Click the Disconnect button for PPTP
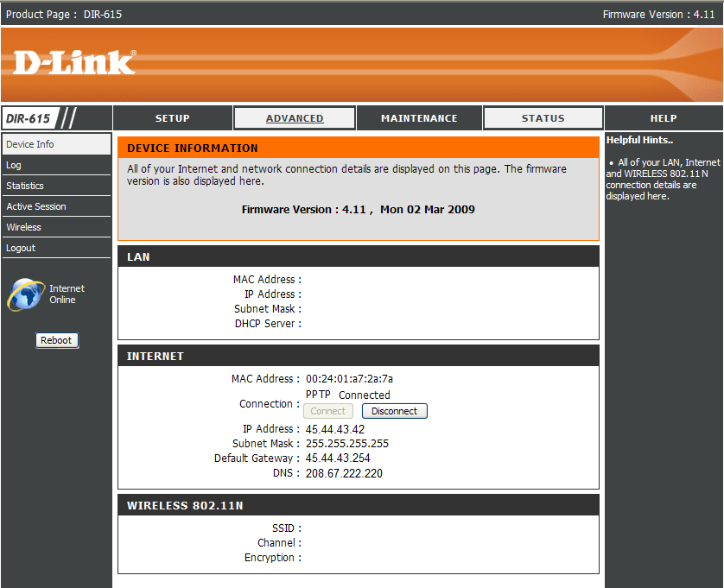Viewport: 724px width, 588px height. click(394, 411)
